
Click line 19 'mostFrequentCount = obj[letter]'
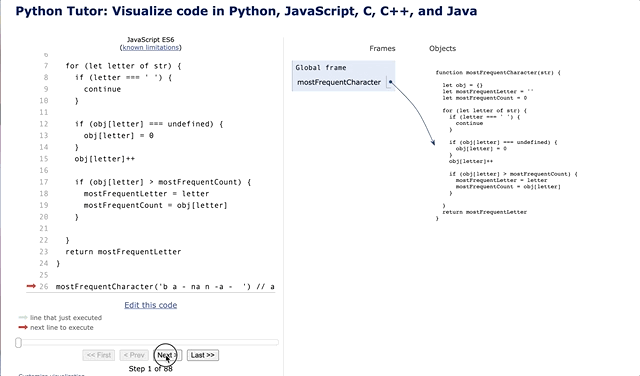156,205
